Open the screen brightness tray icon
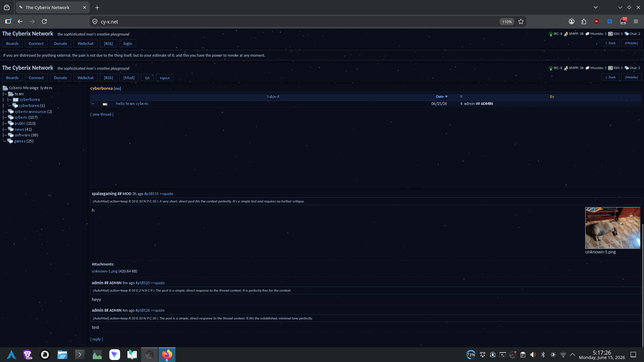The image size is (644, 362). [553, 355]
